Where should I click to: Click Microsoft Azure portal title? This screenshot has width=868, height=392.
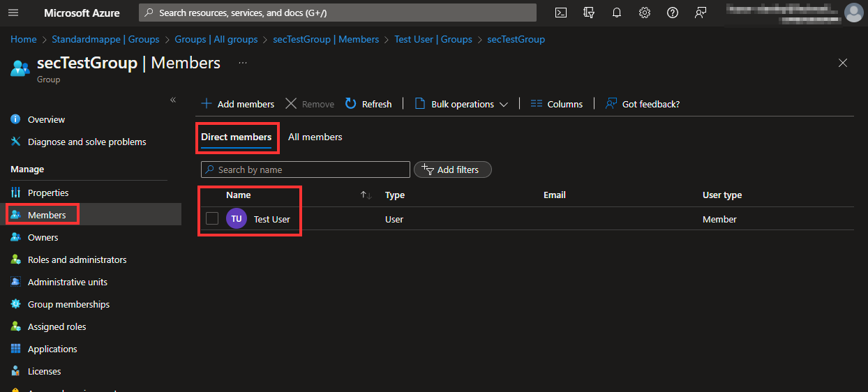(x=82, y=13)
